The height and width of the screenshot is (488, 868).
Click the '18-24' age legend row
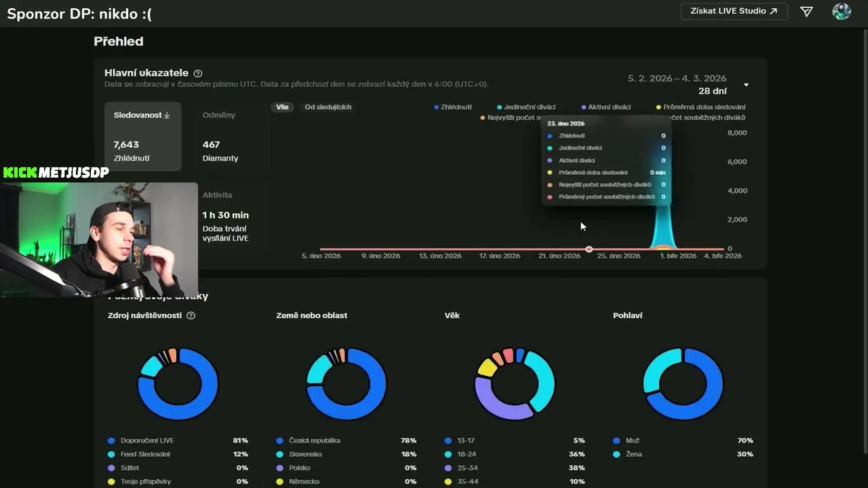click(x=514, y=454)
